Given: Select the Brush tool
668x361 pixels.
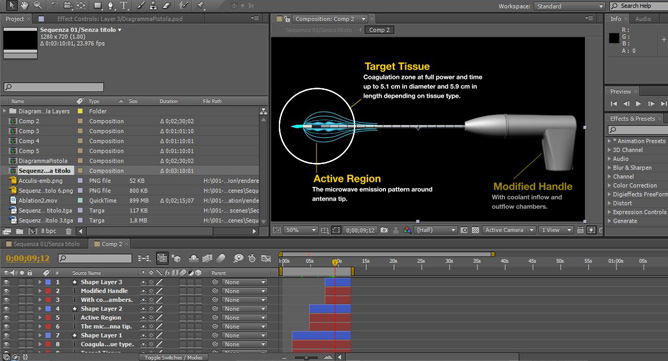Looking at the screenshot, I should coord(140,6).
